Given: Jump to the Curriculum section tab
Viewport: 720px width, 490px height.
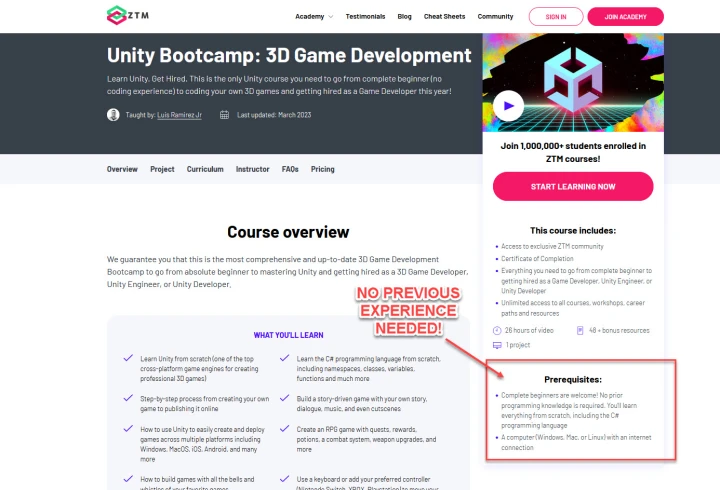Looking at the screenshot, I should [x=205, y=169].
